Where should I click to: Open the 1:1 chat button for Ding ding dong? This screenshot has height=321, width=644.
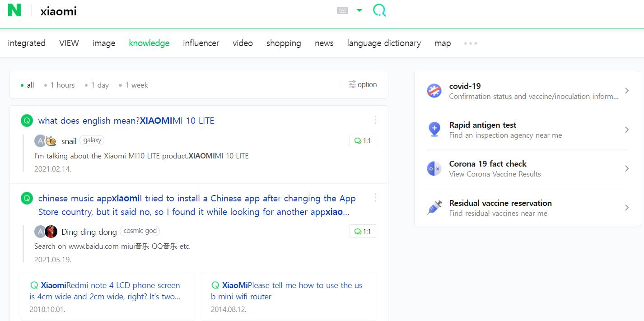pos(363,232)
